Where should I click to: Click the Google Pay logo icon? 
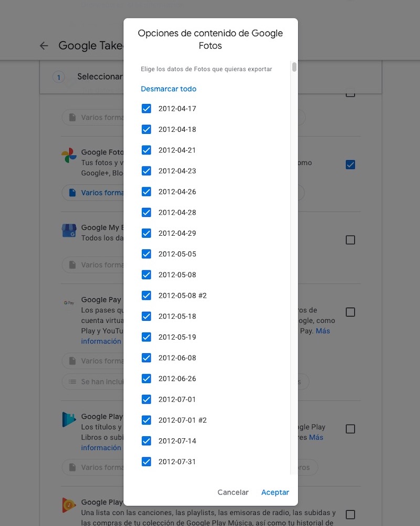(69, 303)
